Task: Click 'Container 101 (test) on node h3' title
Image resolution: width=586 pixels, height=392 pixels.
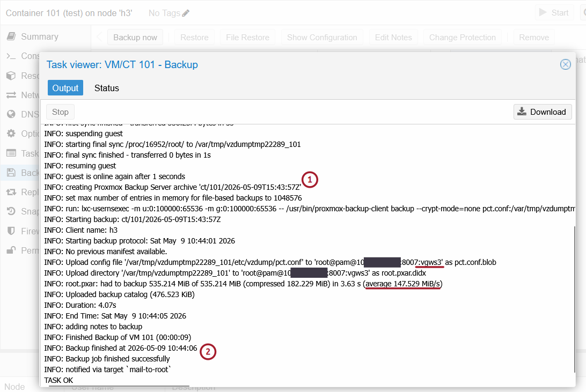Action: 69,13
